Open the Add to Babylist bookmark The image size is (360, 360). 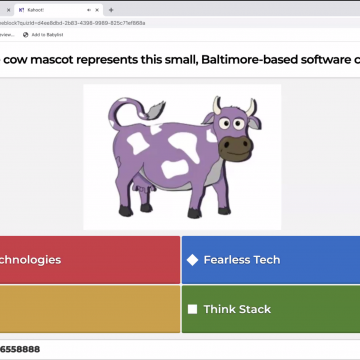pos(43,35)
